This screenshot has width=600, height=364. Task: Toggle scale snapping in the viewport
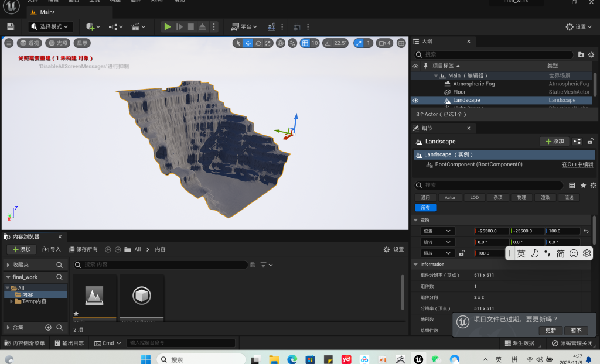[x=359, y=43]
